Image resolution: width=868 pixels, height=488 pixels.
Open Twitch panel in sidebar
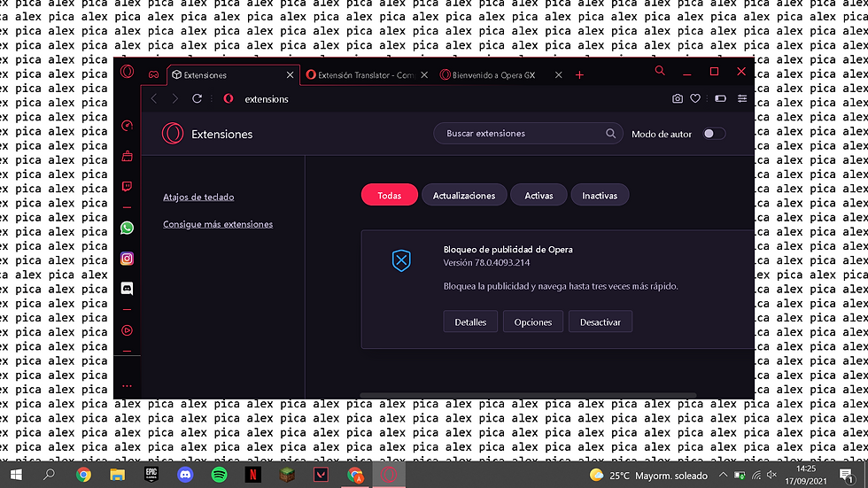128,187
